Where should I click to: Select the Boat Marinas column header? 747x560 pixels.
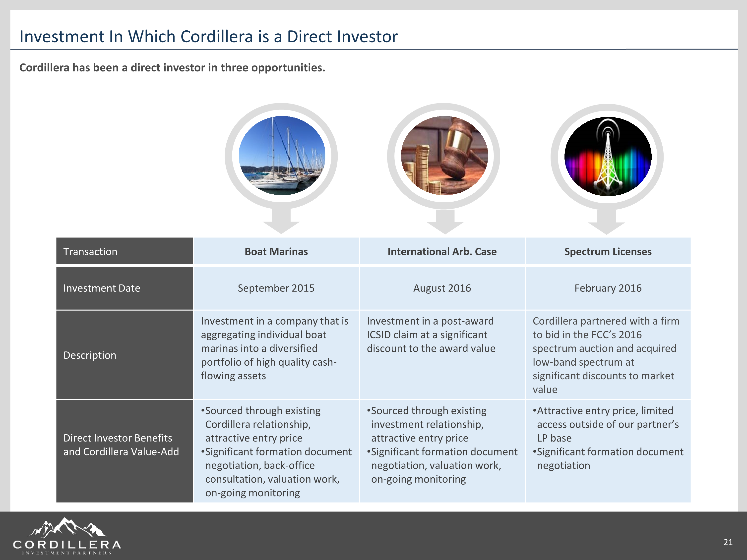point(276,251)
